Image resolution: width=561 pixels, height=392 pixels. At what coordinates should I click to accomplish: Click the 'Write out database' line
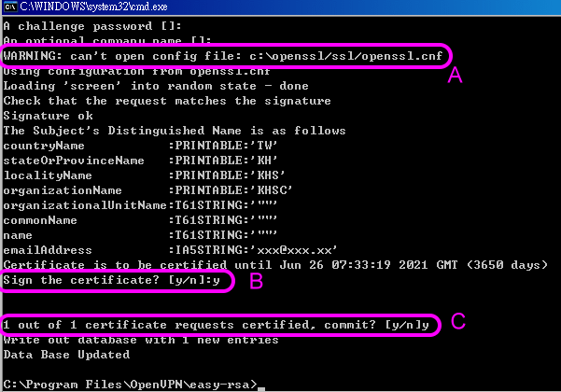pos(140,340)
